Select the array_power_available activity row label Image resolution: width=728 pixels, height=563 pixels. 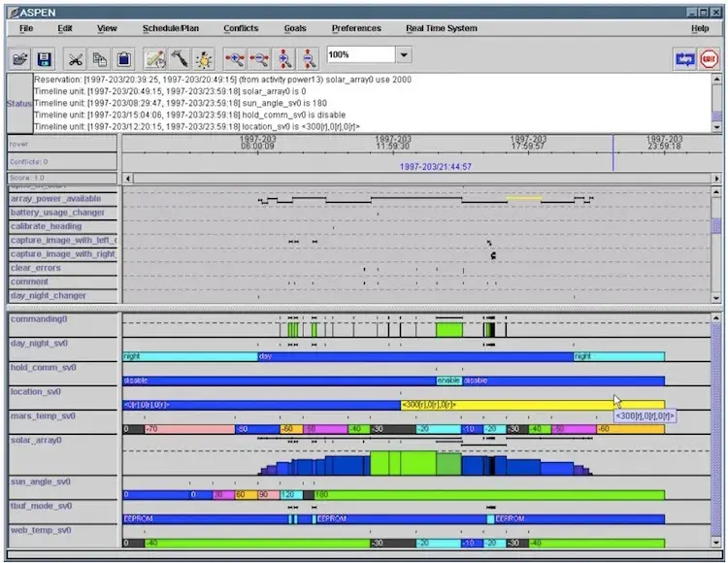click(x=63, y=199)
